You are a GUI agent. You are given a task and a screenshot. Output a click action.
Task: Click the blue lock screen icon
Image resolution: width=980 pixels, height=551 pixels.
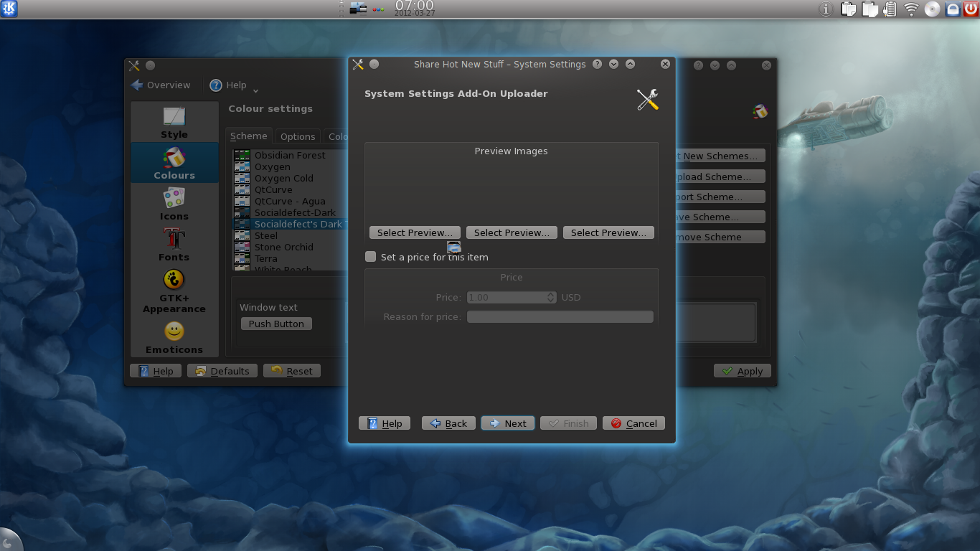pyautogui.click(x=953, y=9)
